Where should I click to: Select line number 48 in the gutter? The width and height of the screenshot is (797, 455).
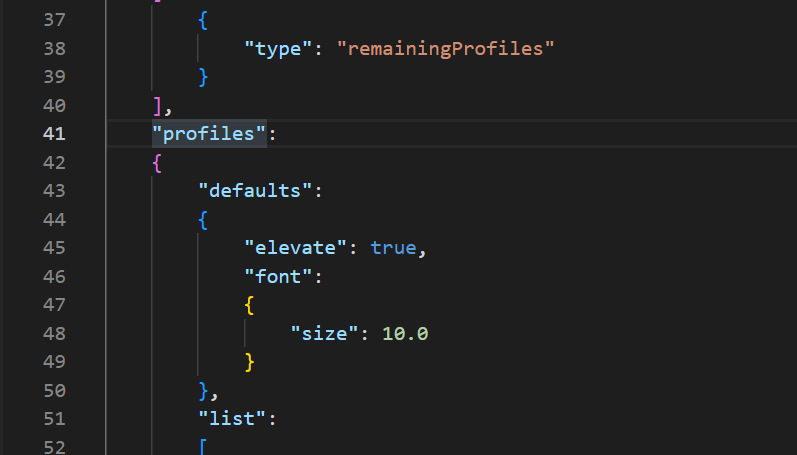pos(54,333)
